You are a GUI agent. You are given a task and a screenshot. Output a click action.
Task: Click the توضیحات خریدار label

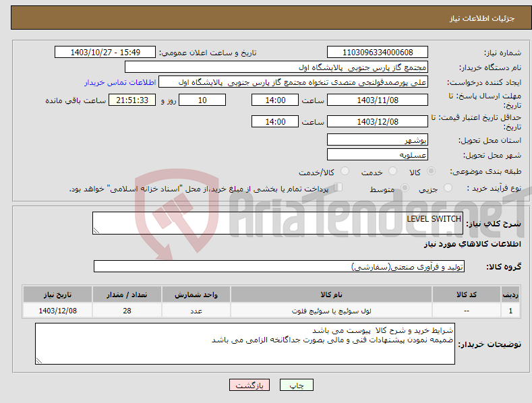tap(490, 344)
